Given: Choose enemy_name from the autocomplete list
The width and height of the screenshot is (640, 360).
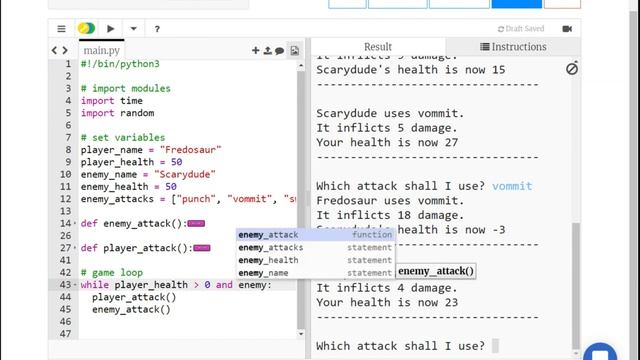Looking at the screenshot, I should pyautogui.click(x=315, y=273).
